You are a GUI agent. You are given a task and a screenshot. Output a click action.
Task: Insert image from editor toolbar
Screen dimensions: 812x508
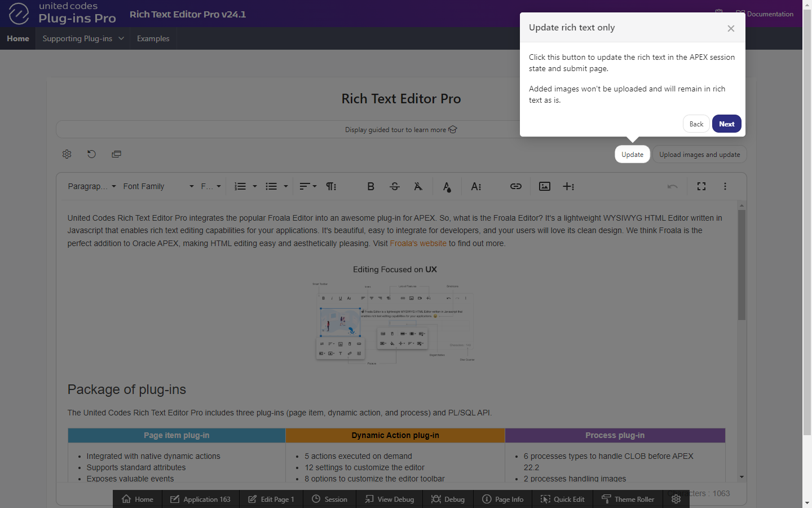click(545, 186)
